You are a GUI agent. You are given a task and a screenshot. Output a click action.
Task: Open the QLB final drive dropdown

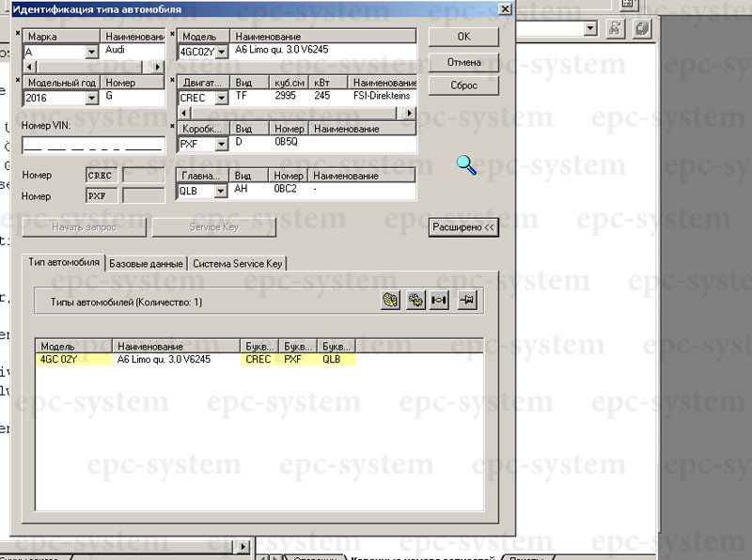click(222, 191)
